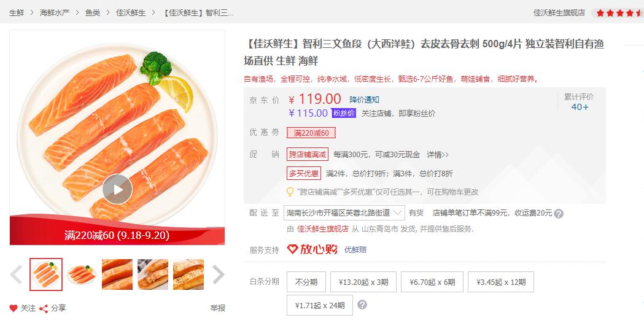Viewport: 644px width, 323px height.
Task: Play the salmon product video
Action: pyautogui.click(x=117, y=189)
